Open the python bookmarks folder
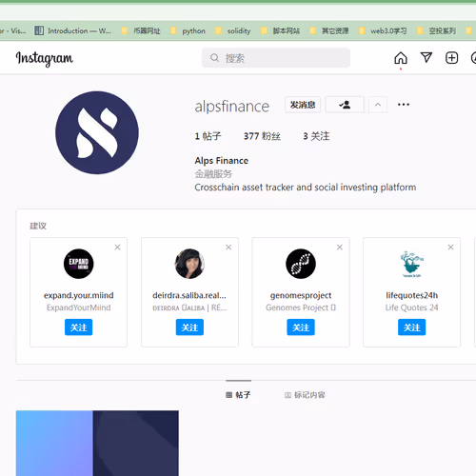 click(x=188, y=30)
